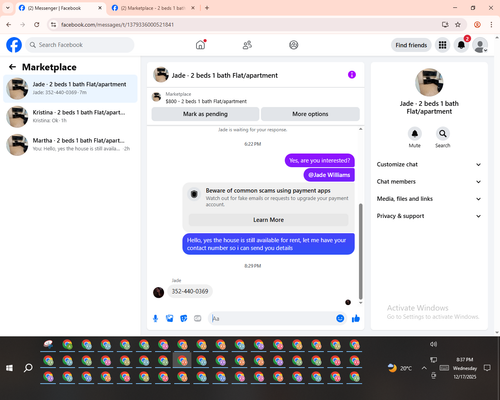This screenshot has width=500, height=400.
Task: Click the Chrome address bar URL
Action: (117, 25)
